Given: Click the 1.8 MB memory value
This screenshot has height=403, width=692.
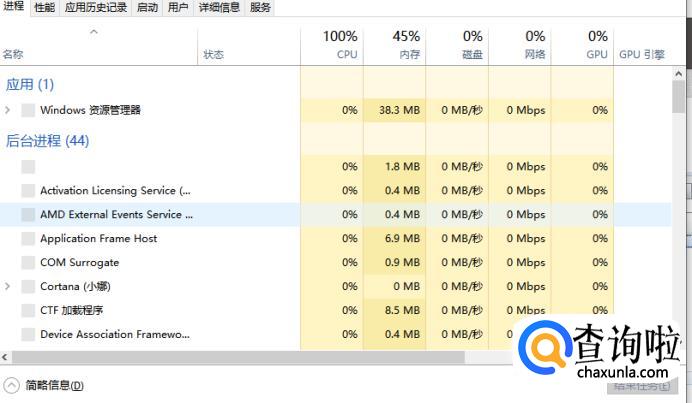Looking at the screenshot, I should coord(402,167).
